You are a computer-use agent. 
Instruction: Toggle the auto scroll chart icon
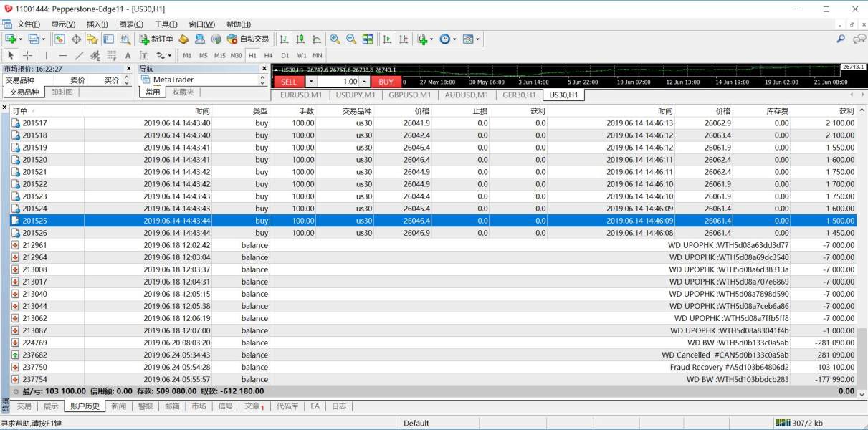pos(388,39)
